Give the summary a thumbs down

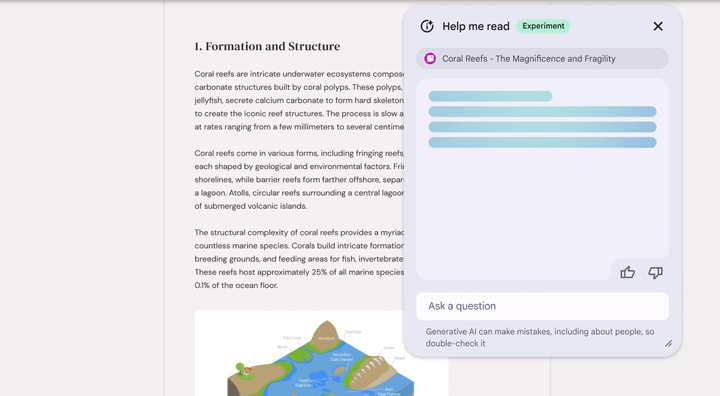click(x=655, y=272)
